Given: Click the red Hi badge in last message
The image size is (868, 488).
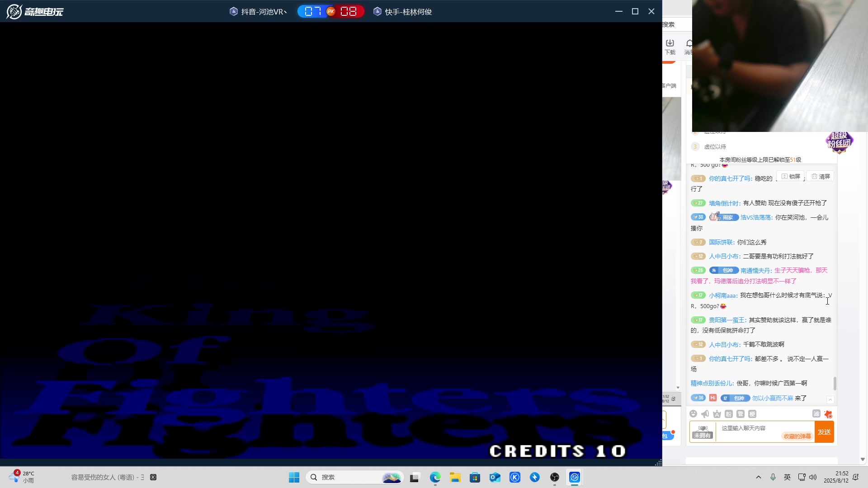Looking at the screenshot, I should pyautogui.click(x=713, y=398).
